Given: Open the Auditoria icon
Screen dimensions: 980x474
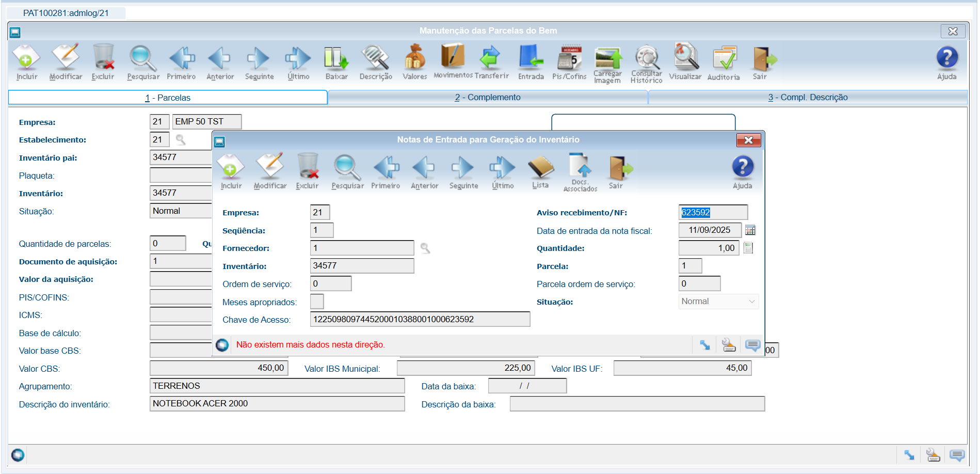Looking at the screenshot, I should (724, 62).
